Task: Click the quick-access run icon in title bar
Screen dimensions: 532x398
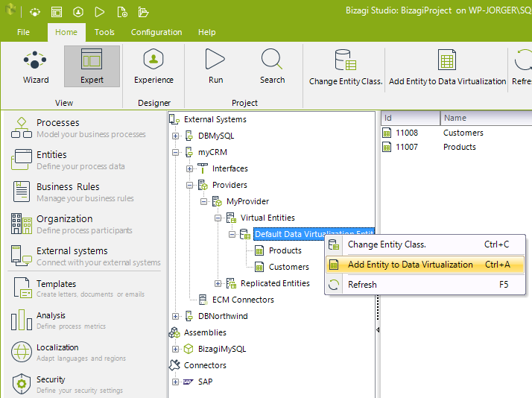Action: tap(99, 13)
